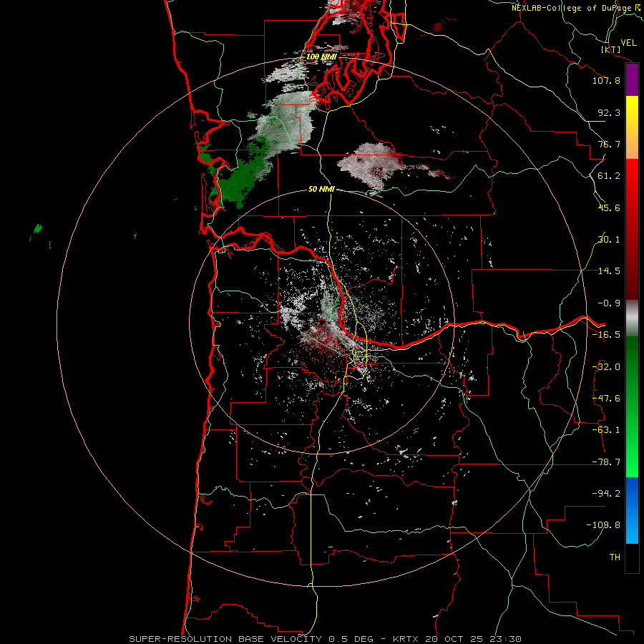Click the 45.6 legend value
The height and width of the screenshot is (644, 644).
click(609, 208)
